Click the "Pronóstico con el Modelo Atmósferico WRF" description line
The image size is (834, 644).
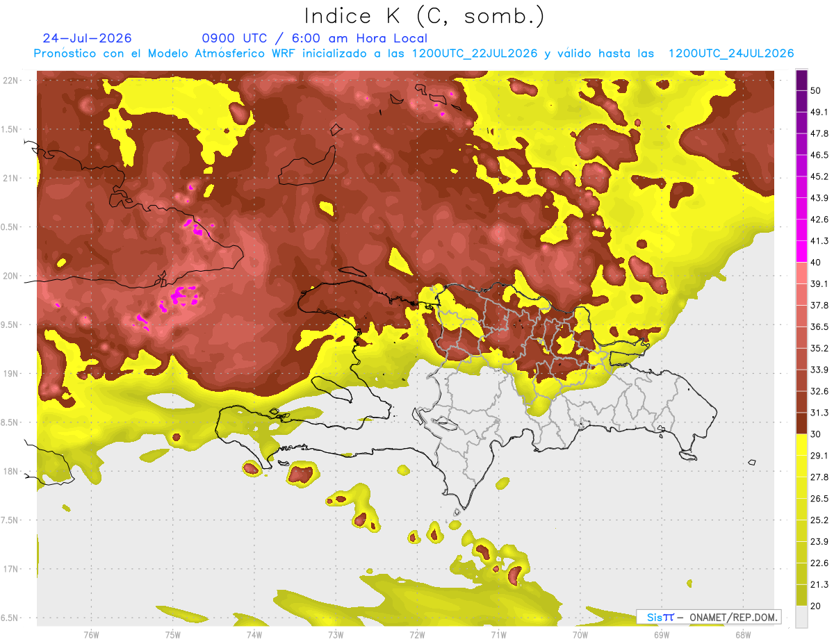point(414,53)
